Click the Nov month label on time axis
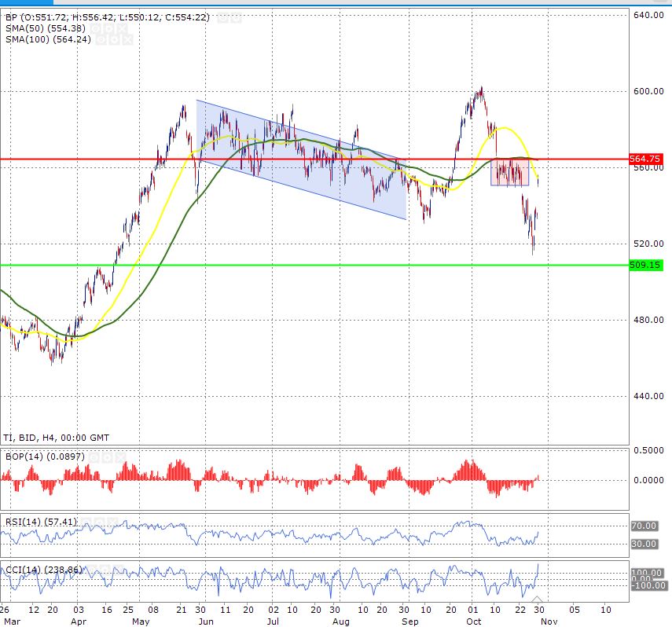The width and height of the screenshot is (672, 627). tap(549, 621)
